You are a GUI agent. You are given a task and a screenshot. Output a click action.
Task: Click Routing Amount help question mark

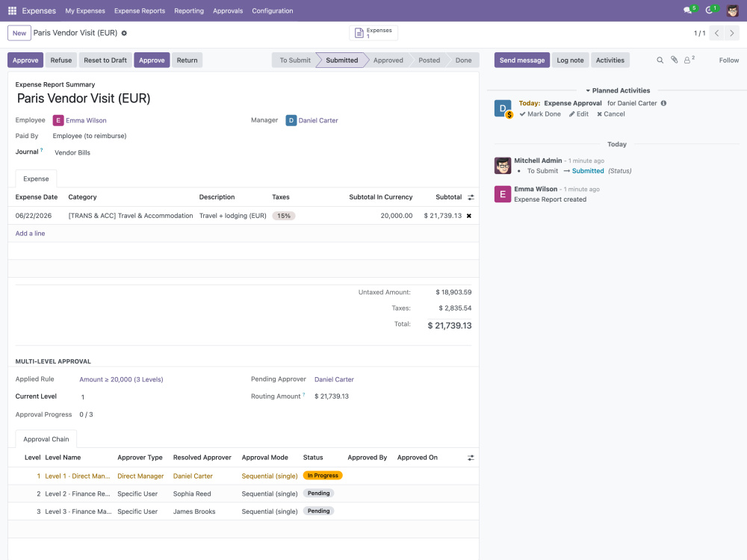pyautogui.click(x=304, y=395)
